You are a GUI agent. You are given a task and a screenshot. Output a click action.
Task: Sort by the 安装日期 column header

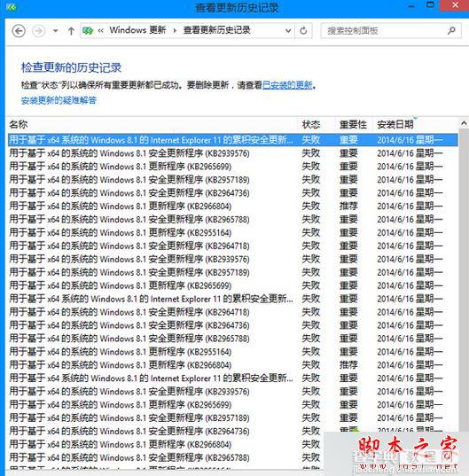[395, 124]
